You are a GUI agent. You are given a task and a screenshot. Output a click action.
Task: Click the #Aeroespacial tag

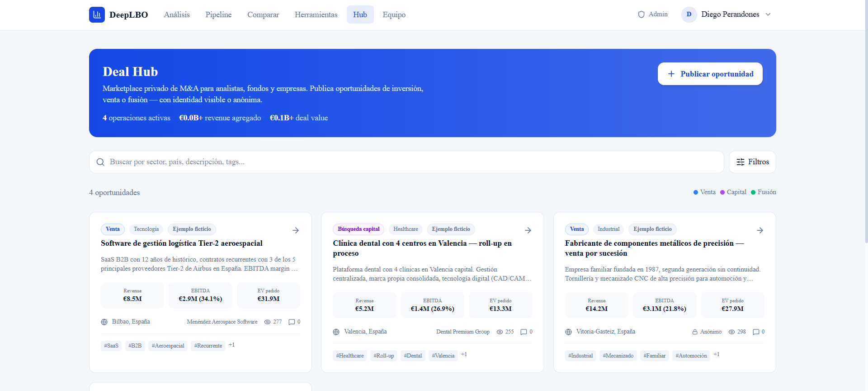[x=168, y=346]
